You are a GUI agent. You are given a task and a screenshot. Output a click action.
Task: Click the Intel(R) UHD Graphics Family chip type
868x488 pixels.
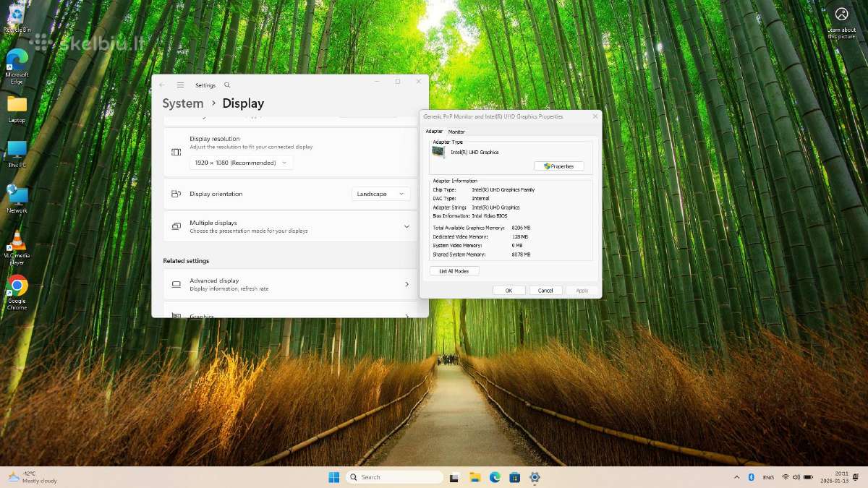pyautogui.click(x=503, y=189)
